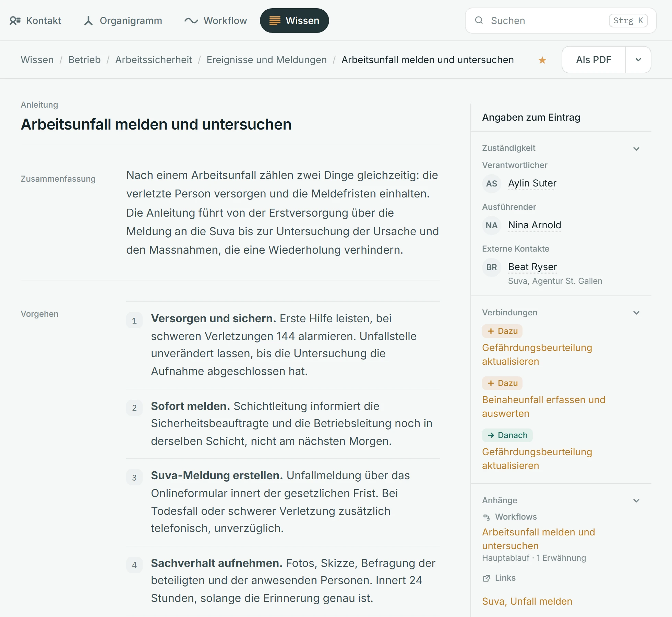Go to Betrieb in breadcrumb
The height and width of the screenshot is (617, 672).
[84, 60]
